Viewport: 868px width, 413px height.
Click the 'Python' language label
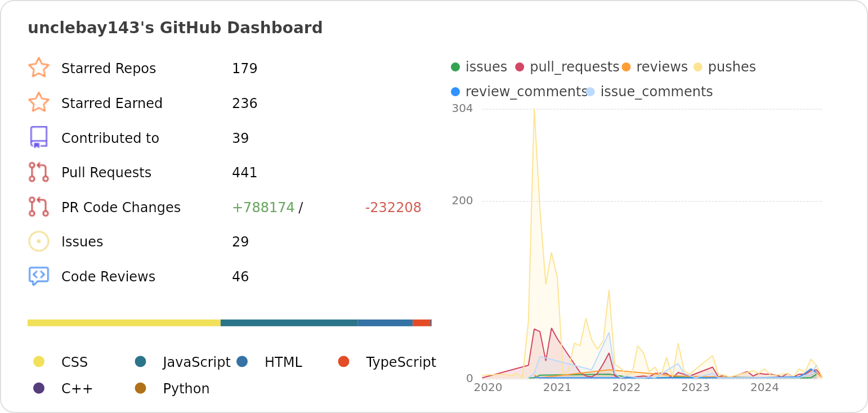[186, 389]
